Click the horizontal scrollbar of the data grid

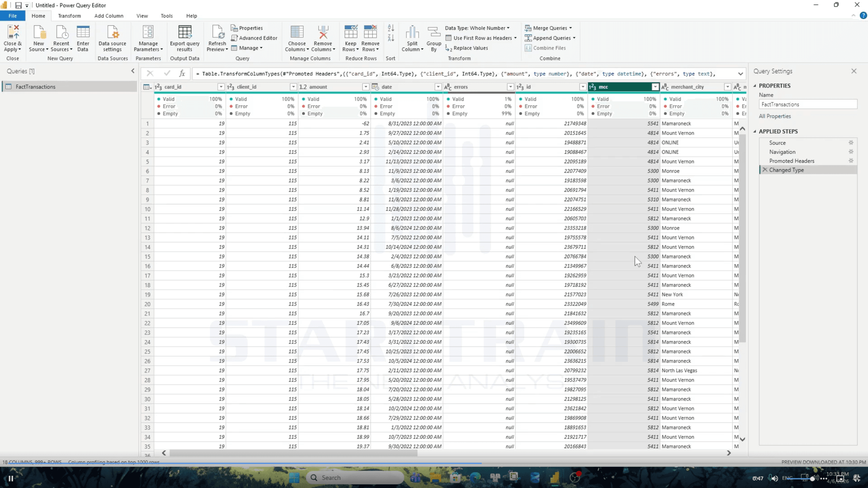click(294, 453)
